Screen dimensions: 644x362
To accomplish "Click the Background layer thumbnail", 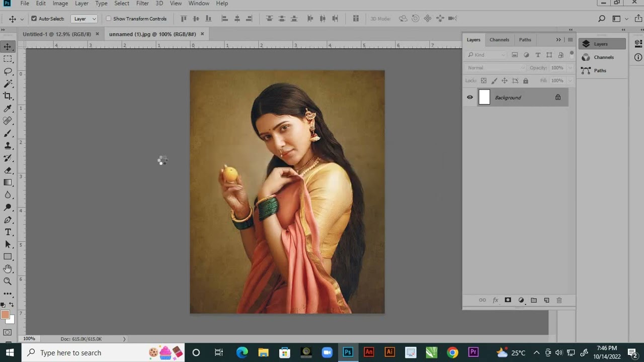I will click(x=484, y=98).
